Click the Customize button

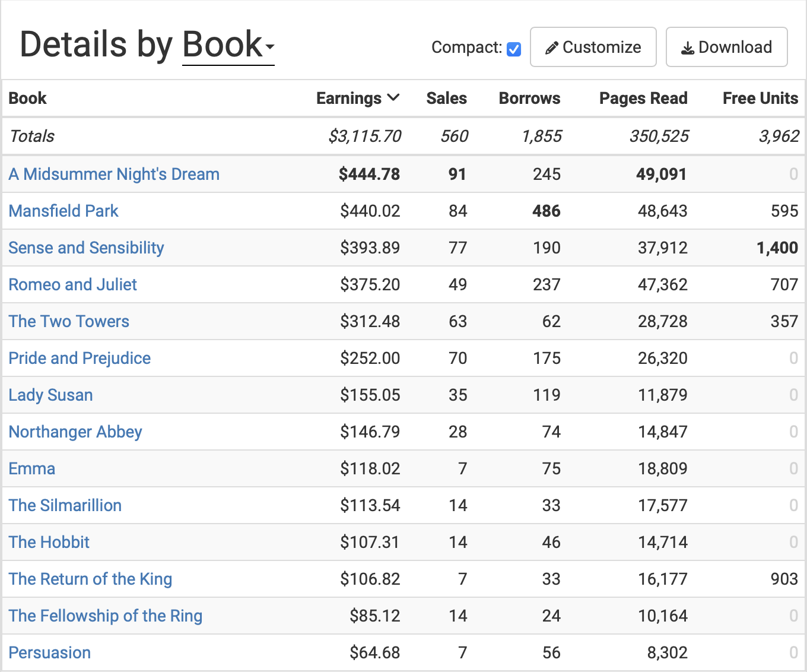[x=593, y=47]
